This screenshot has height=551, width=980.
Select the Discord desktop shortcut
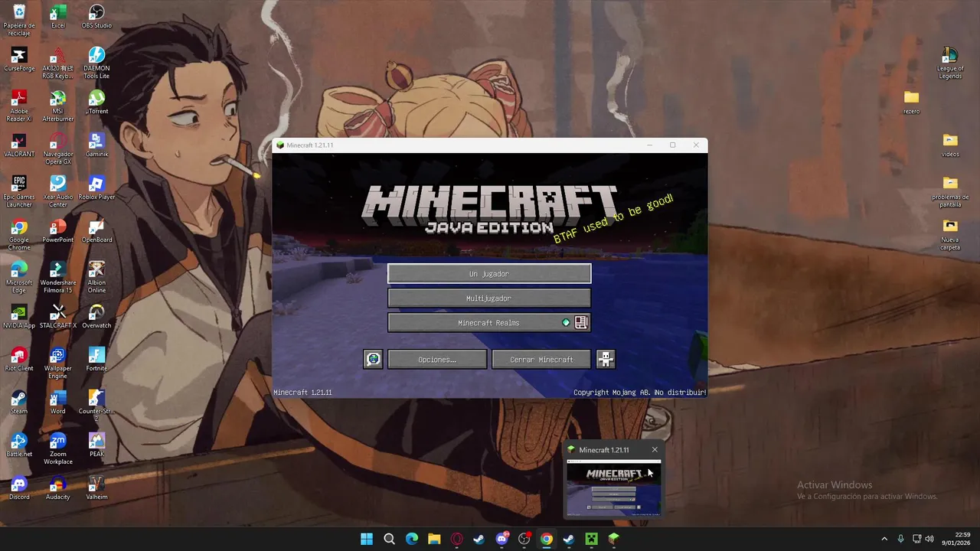point(19,489)
